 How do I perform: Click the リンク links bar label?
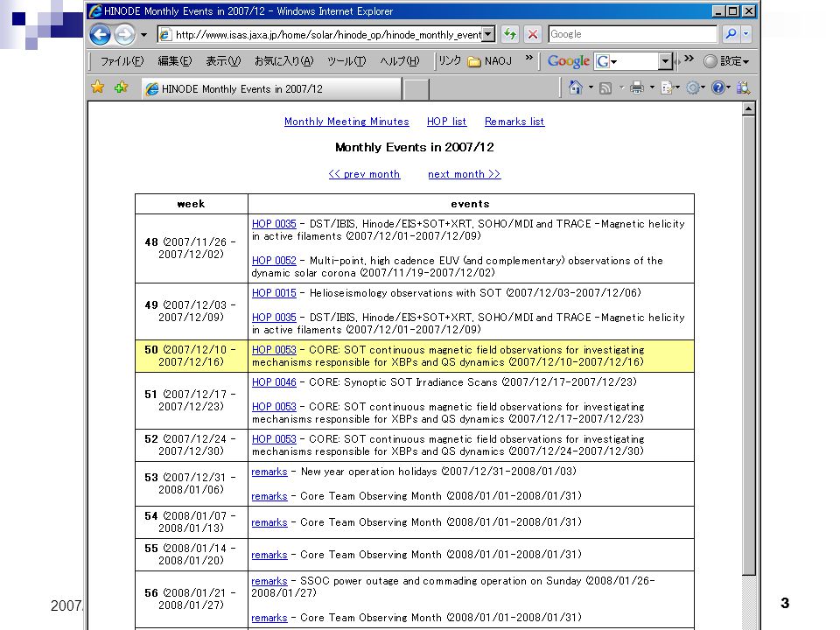[449, 60]
